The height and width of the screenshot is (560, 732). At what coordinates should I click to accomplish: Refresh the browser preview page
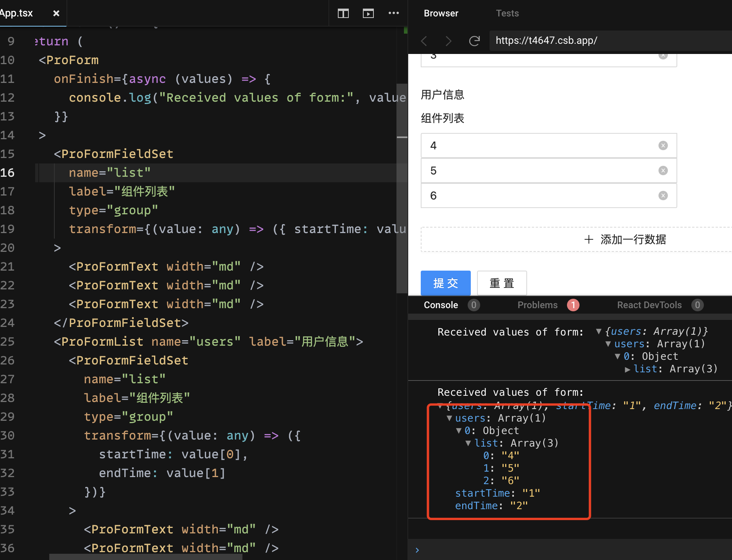tap(474, 41)
